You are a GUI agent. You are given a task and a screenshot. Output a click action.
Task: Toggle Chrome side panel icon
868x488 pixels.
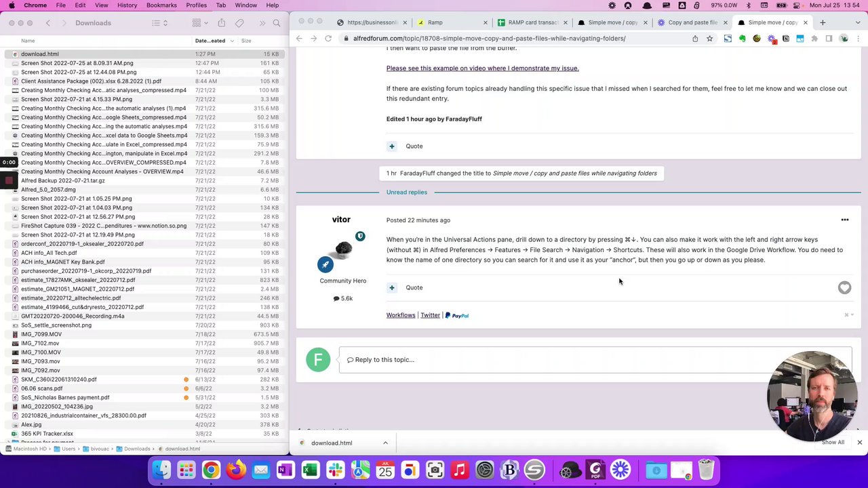coord(829,39)
